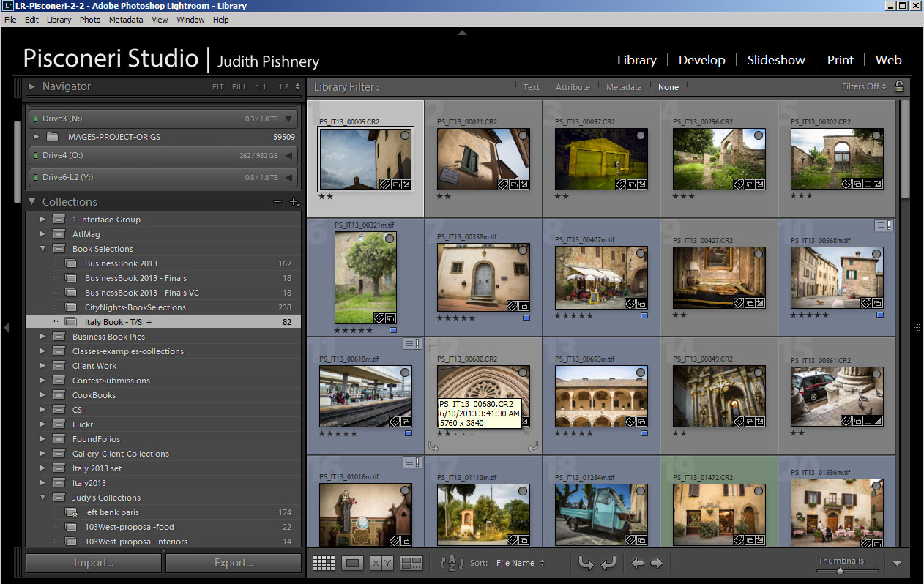This screenshot has height=584, width=924.
Task: Expand the Navigator panel
Action: [x=31, y=86]
